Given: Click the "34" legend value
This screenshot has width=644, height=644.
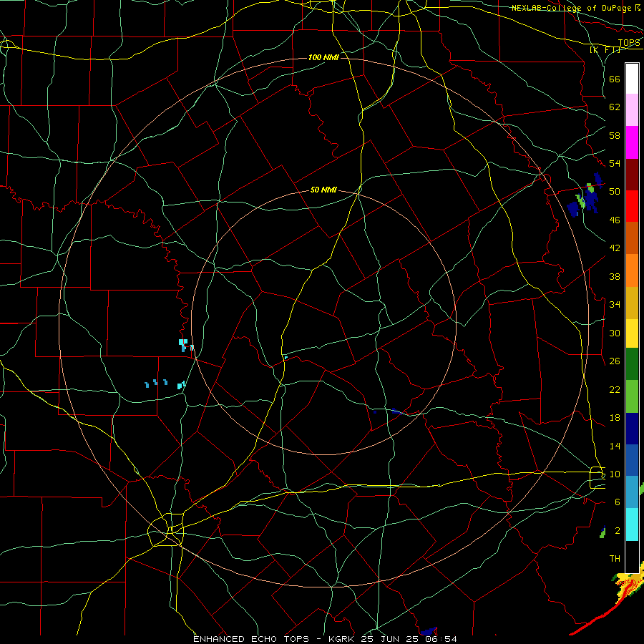Looking at the screenshot, I should click(615, 304).
